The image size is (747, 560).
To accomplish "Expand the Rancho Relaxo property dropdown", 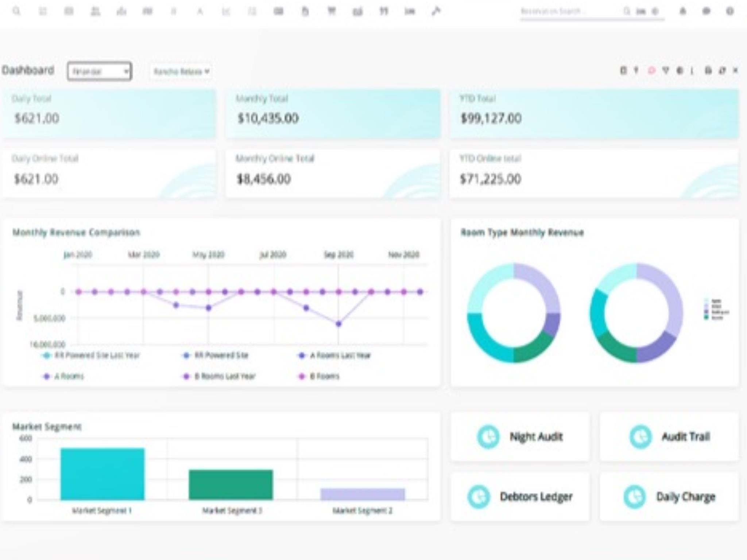I will point(181,71).
